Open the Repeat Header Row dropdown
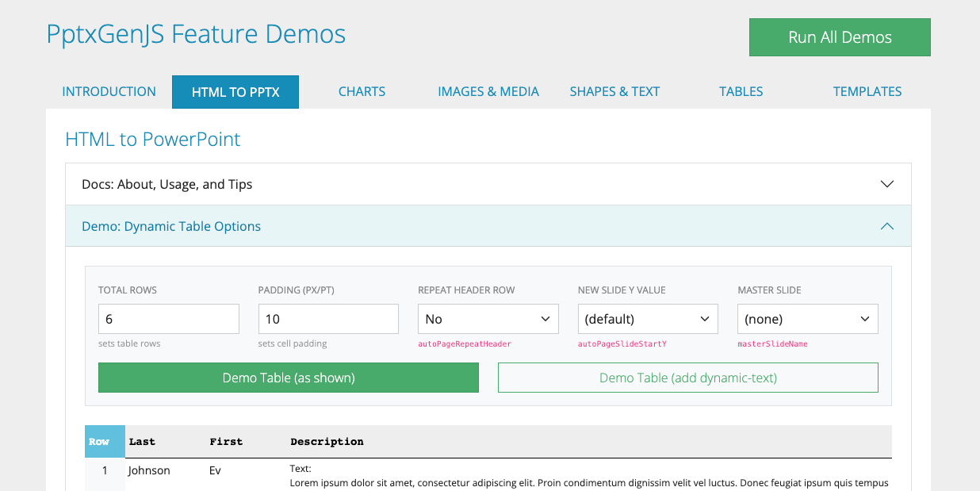The width and height of the screenshot is (980, 491). 488,319
